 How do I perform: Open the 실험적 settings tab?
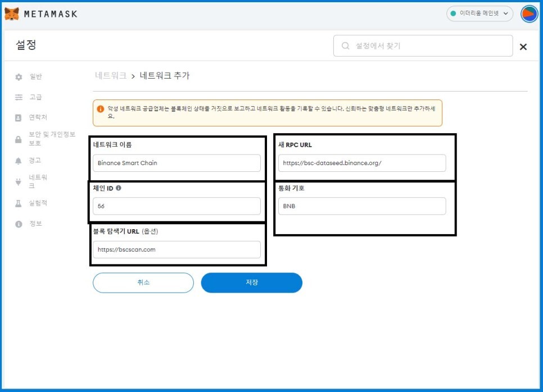click(x=38, y=203)
